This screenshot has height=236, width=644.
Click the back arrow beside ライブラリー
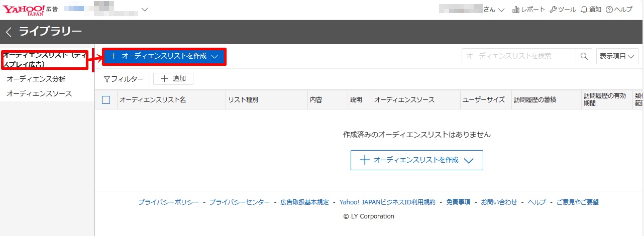(9, 32)
